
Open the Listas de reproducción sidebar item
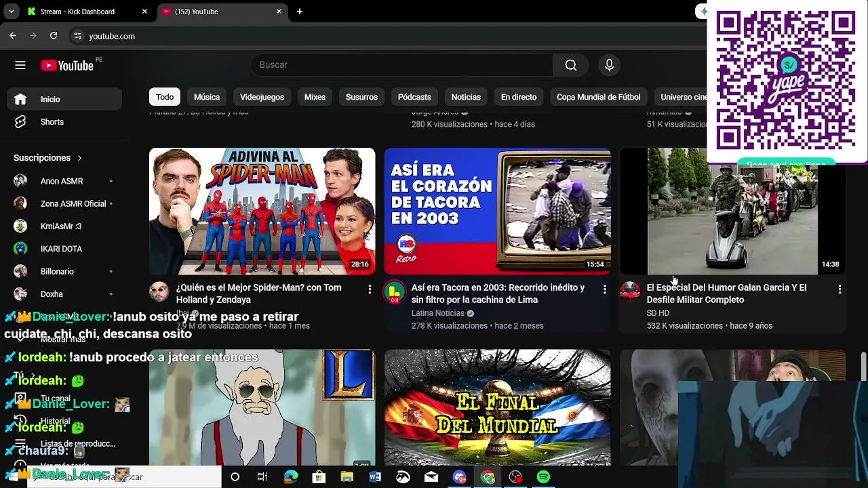pyautogui.click(x=64, y=444)
